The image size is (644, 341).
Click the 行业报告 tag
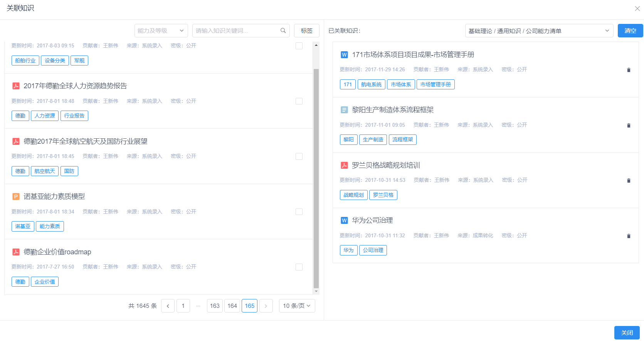(74, 116)
